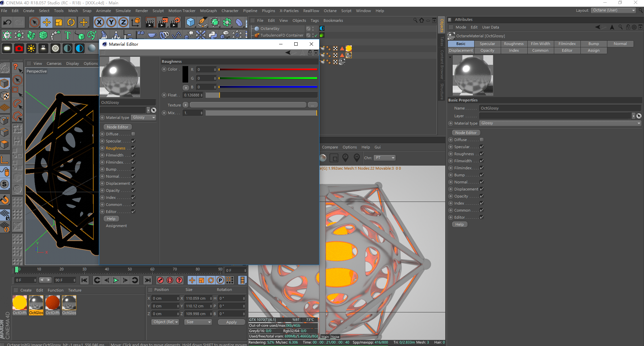Select the Live Selection tool

[34, 23]
